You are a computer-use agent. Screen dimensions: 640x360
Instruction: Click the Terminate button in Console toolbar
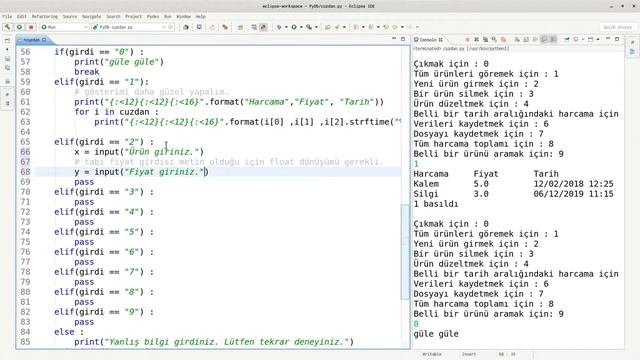[467, 40]
